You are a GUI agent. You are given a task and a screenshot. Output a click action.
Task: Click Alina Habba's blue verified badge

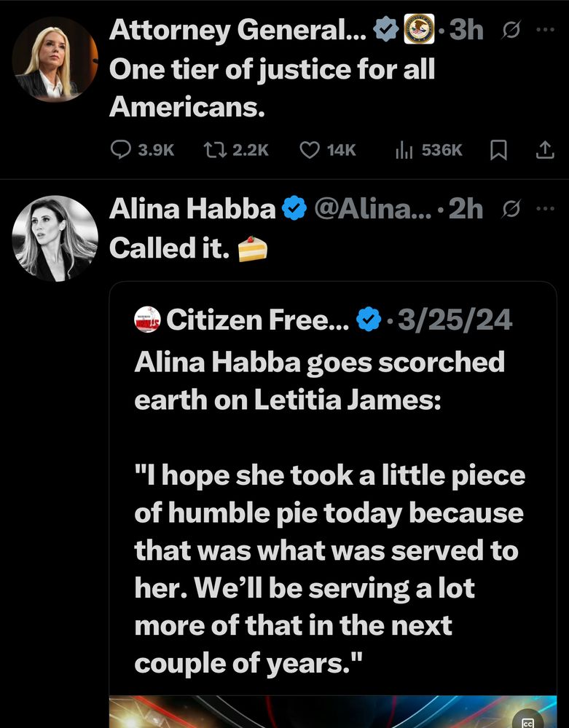[293, 210]
